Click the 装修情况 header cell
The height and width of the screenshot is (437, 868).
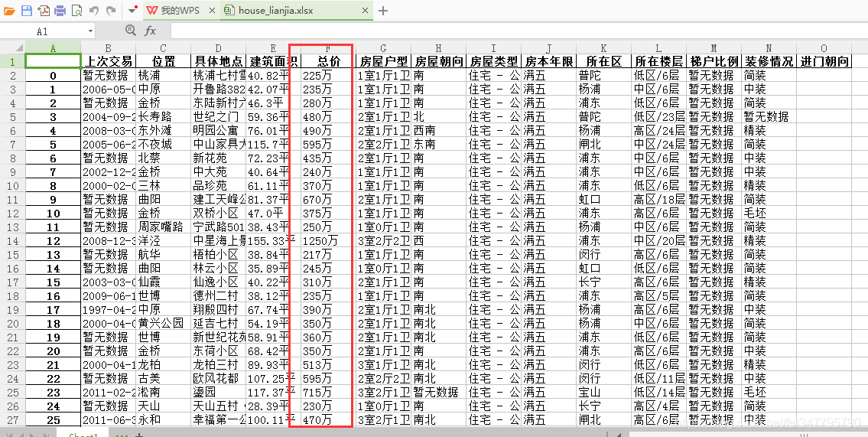click(769, 61)
